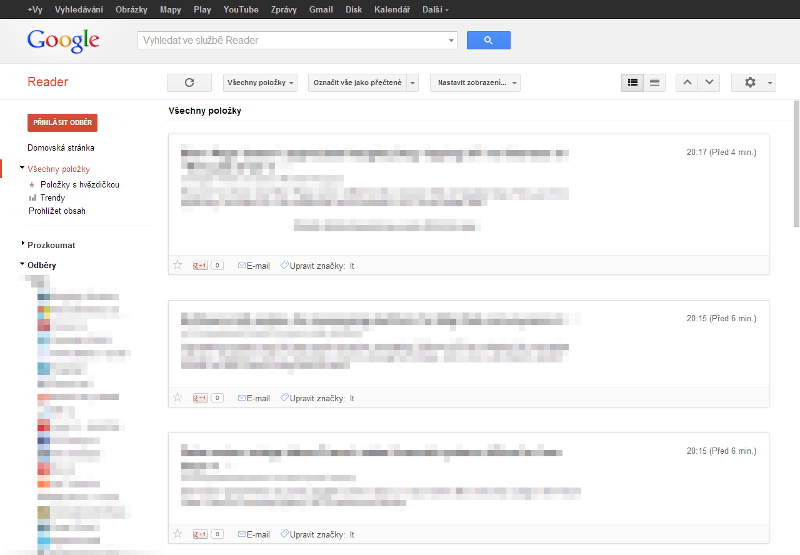Viewport: 800px width, 555px height.
Task: Collapse the Všechny položky tree arrow
Action: click(22, 167)
